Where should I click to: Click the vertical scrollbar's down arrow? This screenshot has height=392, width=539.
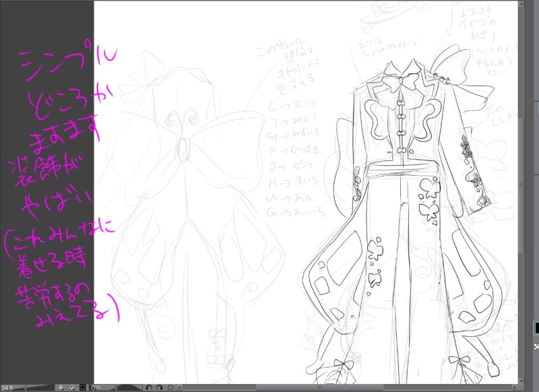[521, 381]
